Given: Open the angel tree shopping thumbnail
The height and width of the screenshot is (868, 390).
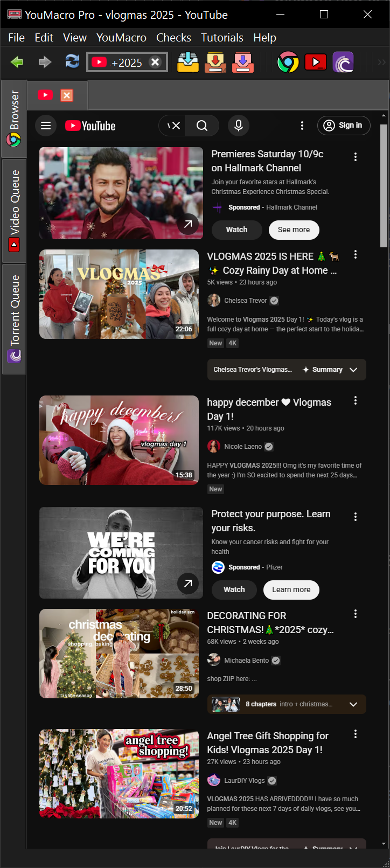Looking at the screenshot, I should tap(119, 774).
